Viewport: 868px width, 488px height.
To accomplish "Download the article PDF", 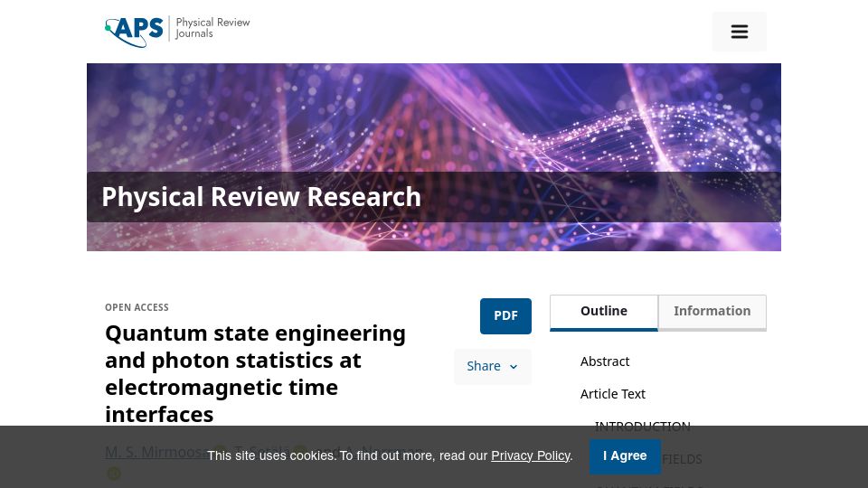I will click(505, 316).
